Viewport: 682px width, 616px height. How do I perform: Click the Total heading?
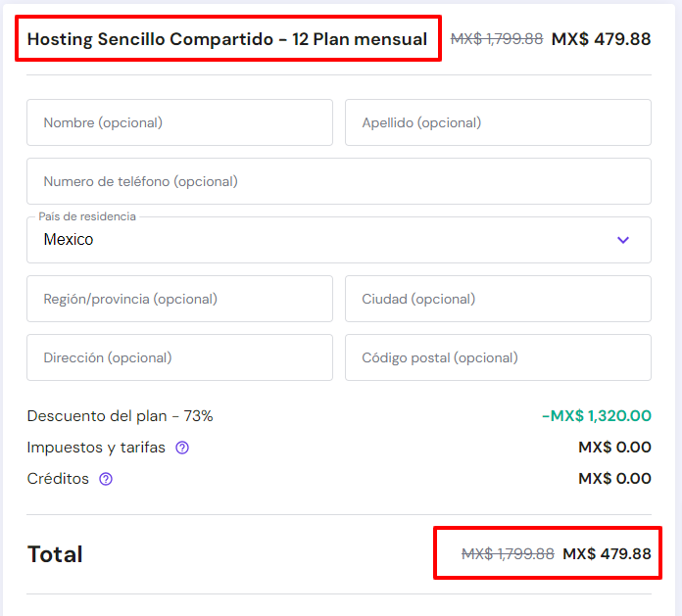coord(55,554)
